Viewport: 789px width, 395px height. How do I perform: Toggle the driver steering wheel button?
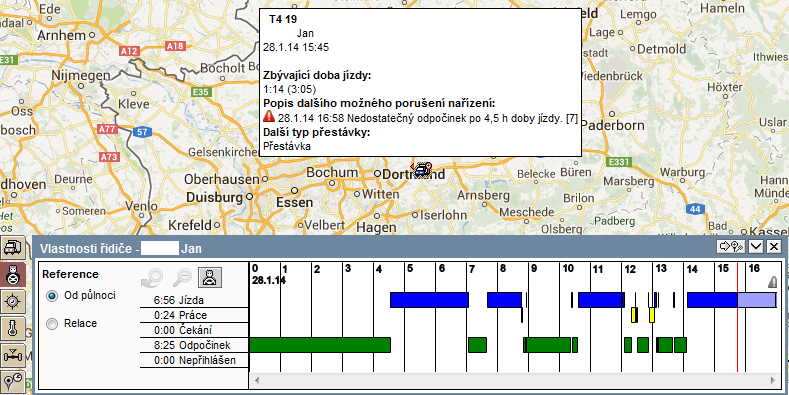click(210, 277)
